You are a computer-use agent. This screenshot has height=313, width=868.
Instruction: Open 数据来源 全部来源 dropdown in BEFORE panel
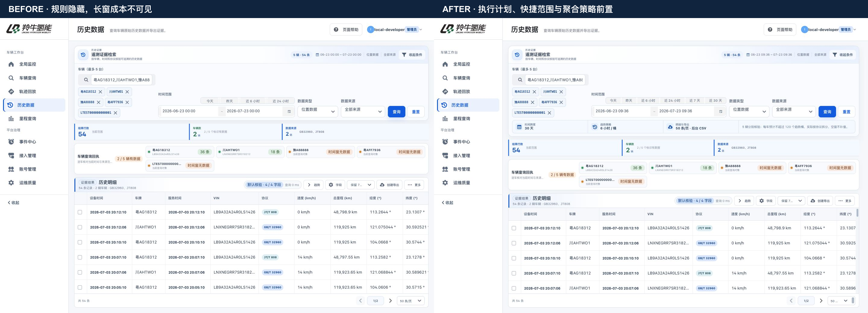tap(363, 111)
